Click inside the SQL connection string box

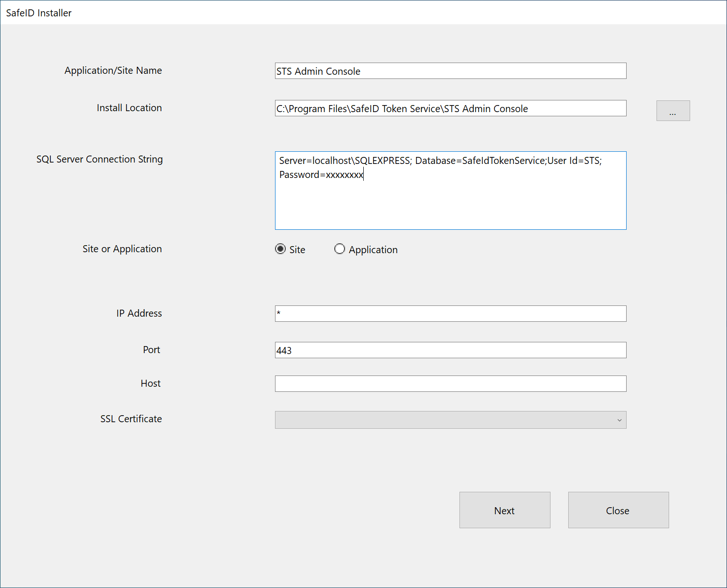click(450, 201)
